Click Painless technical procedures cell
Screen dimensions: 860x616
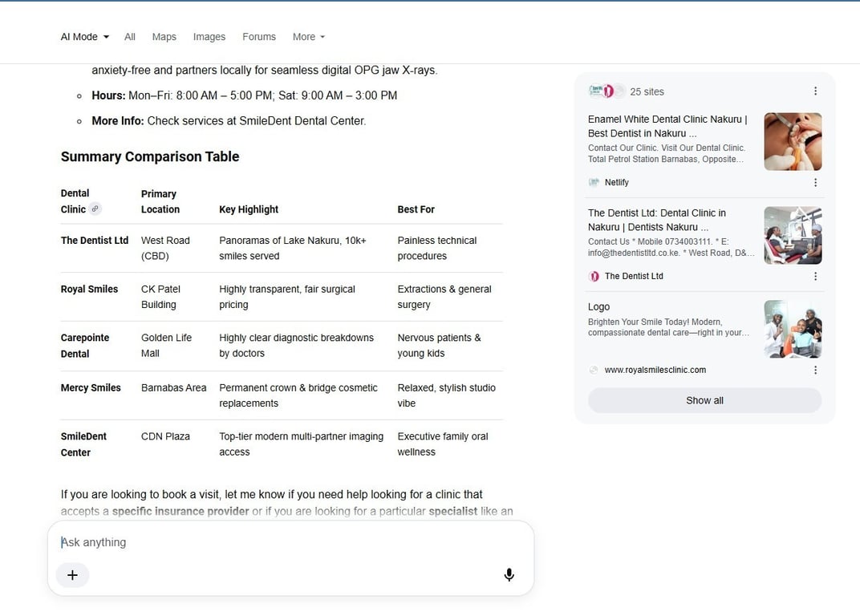pos(436,248)
